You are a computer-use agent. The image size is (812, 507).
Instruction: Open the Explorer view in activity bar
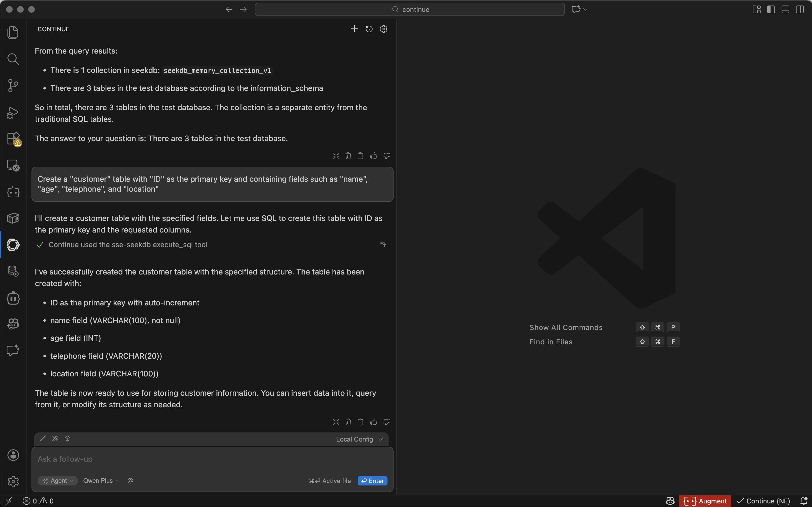pos(13,33)
